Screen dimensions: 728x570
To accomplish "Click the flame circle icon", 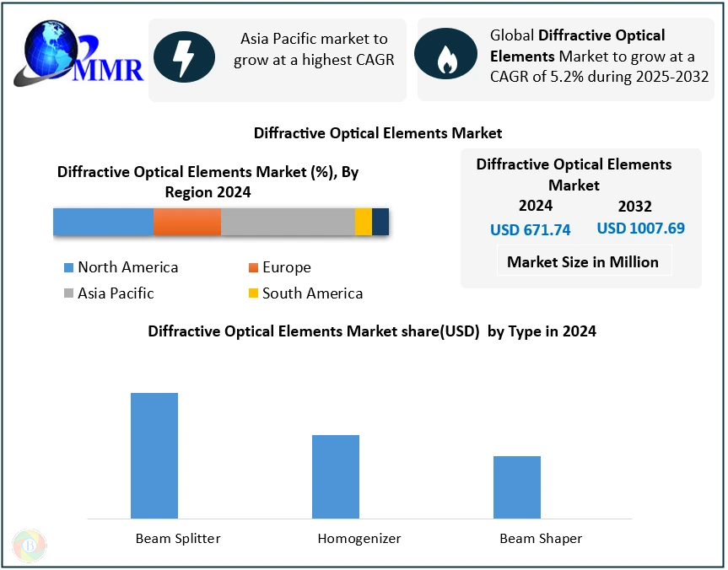I will click(445, 57).
